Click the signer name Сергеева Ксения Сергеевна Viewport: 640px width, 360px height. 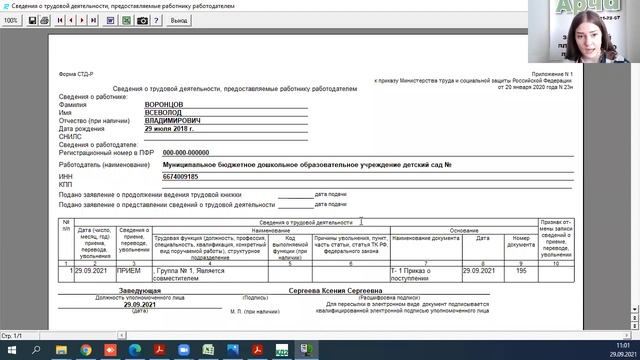click(335, 291)
